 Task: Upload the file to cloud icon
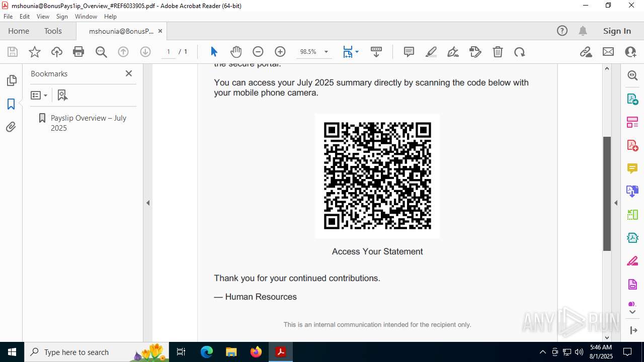pyautogui.click(x=57, y=52)
